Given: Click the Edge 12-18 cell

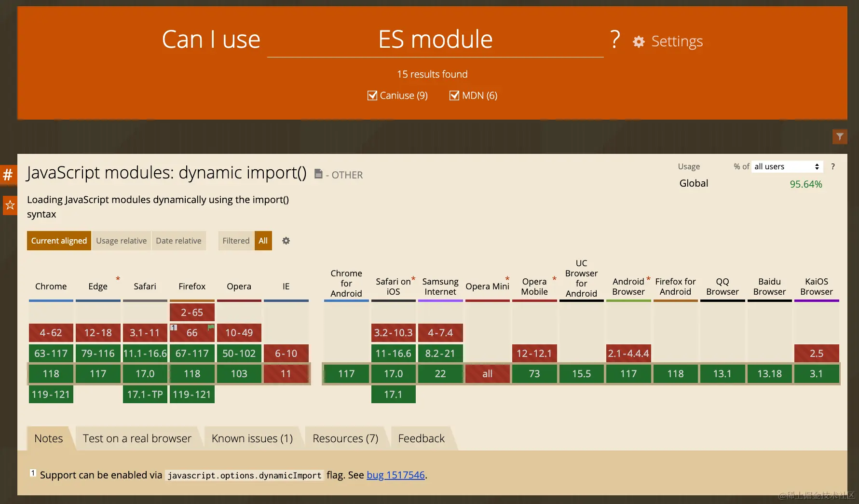Looking at the screenshot, I should pos(98,333).
